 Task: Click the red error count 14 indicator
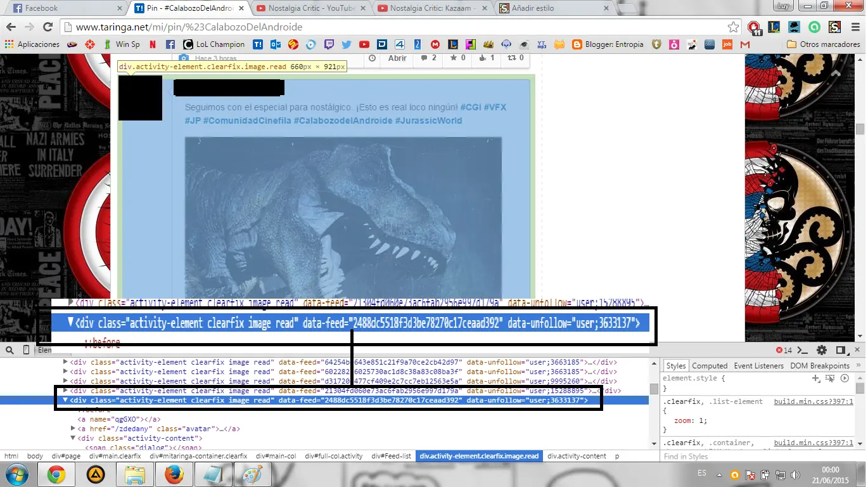[784, 350]
